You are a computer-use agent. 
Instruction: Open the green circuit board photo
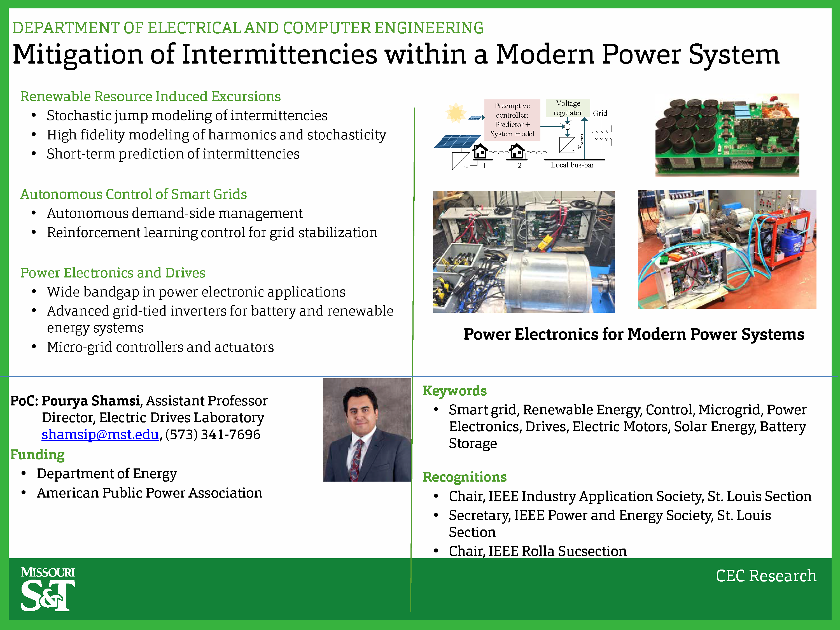[x=727, y=135]
